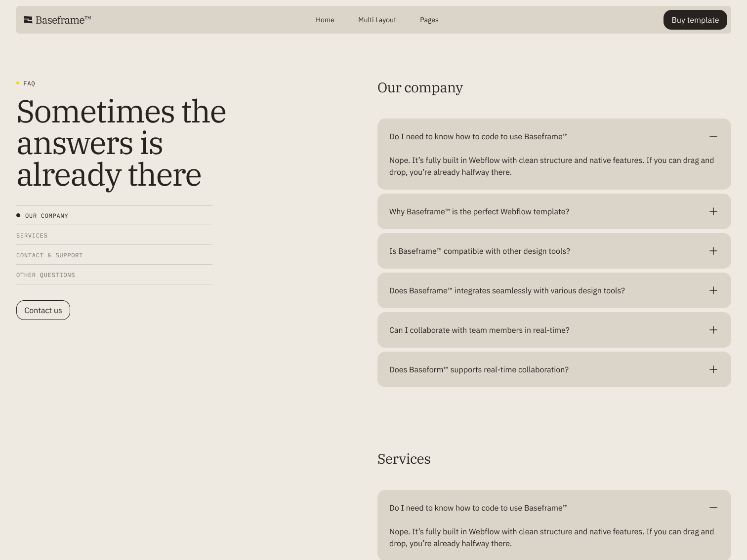Screen dimensions: 747x560
Task: Click the plus icon beside 'Does Baseform™ supports real-time collaboration?'
Action: (x=713, y=369)
